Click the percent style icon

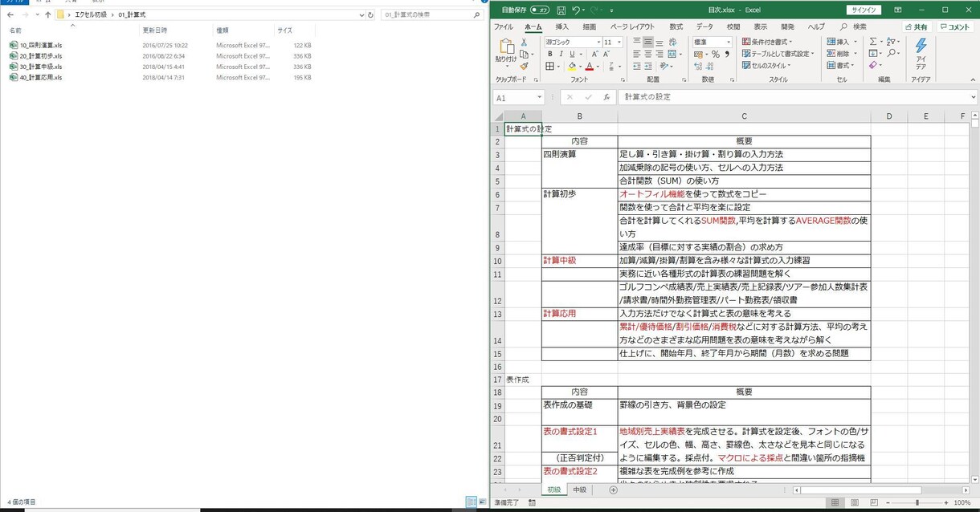coord(715,54)
